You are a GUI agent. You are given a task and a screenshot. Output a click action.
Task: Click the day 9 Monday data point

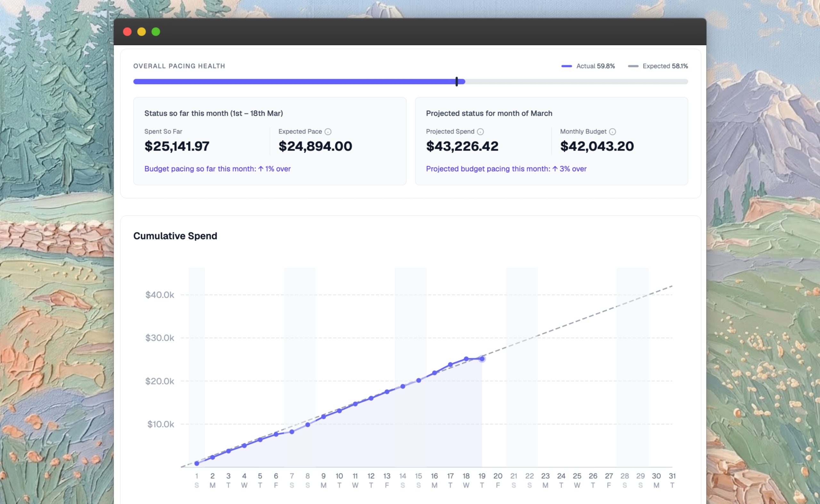click(x=323, y=417)
